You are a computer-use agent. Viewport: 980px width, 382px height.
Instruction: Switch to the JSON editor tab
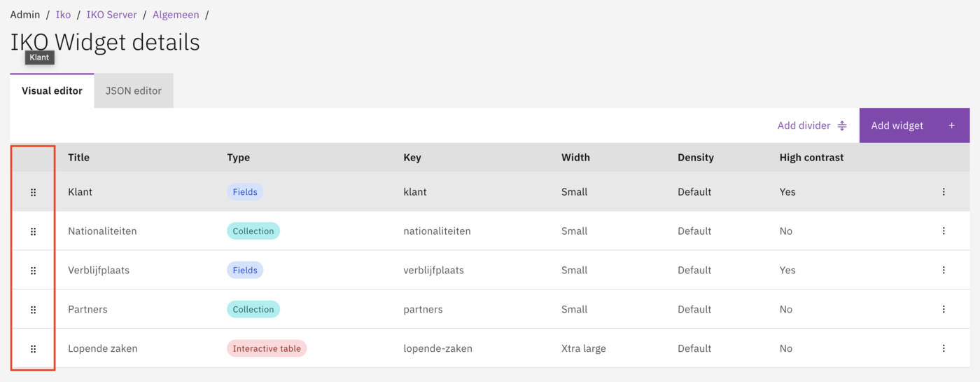(x=134, y=91)
